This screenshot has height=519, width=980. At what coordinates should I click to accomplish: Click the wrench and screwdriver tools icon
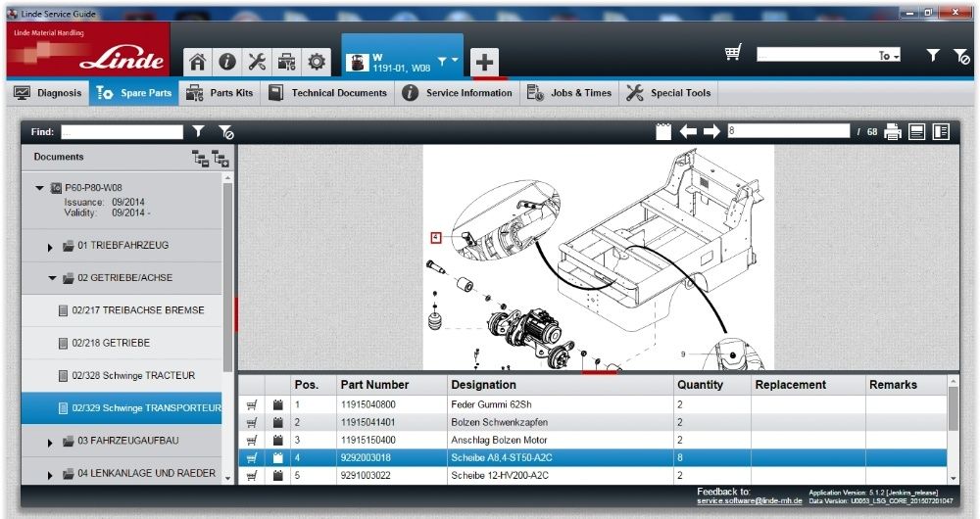pos(257,62)
